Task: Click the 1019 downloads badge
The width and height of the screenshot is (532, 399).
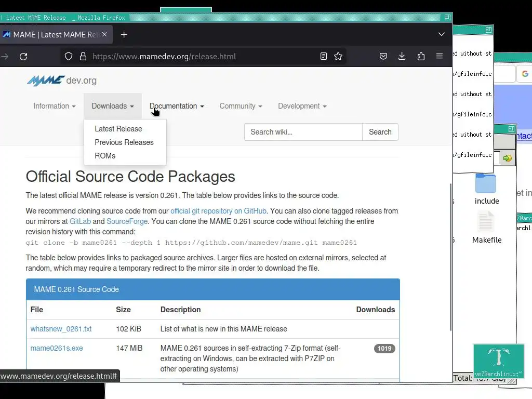Action: coord(384,349)
